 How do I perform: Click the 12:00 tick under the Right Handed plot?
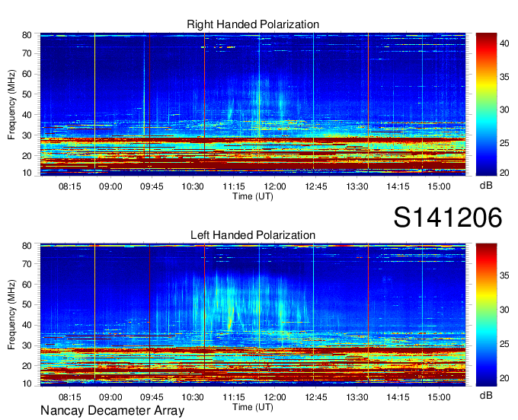pyautogui.click(x=275, y=186)
